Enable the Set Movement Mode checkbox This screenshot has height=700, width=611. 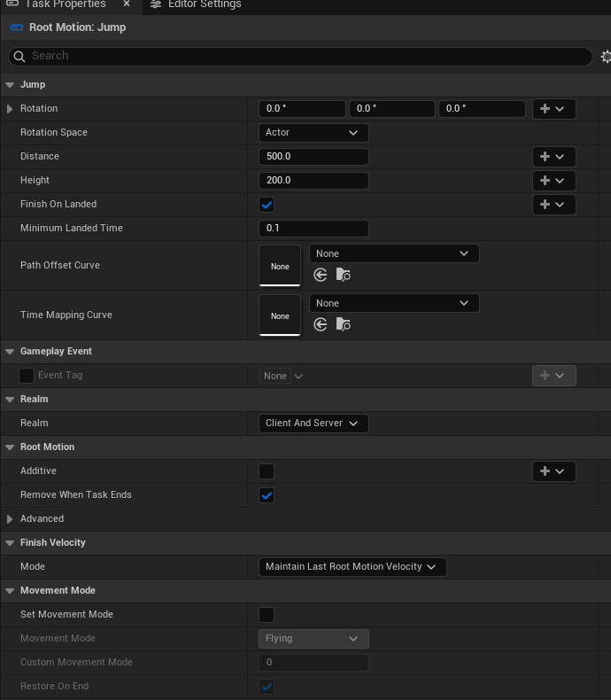(267, 615)
